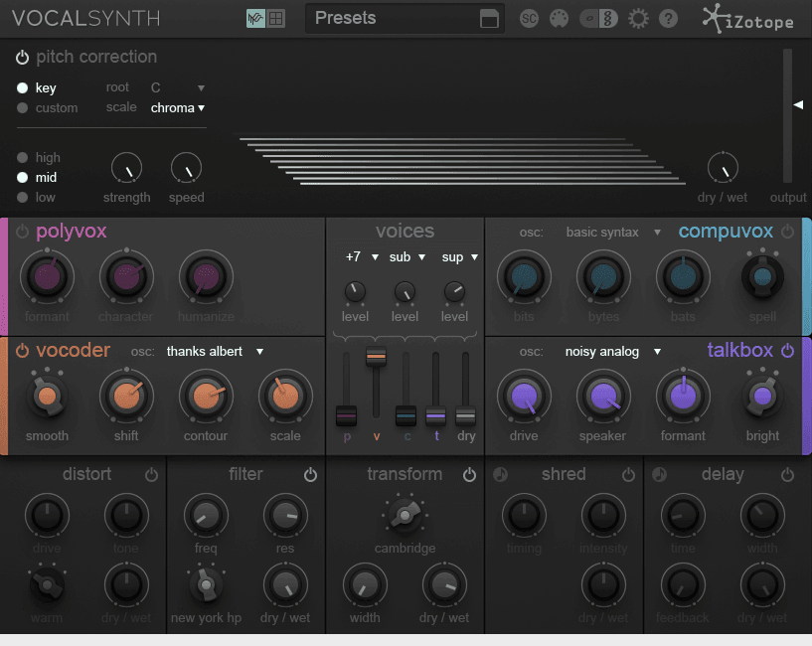Open the Presets menu field
The image size is (812, 646).
click(x=405, y=19)
